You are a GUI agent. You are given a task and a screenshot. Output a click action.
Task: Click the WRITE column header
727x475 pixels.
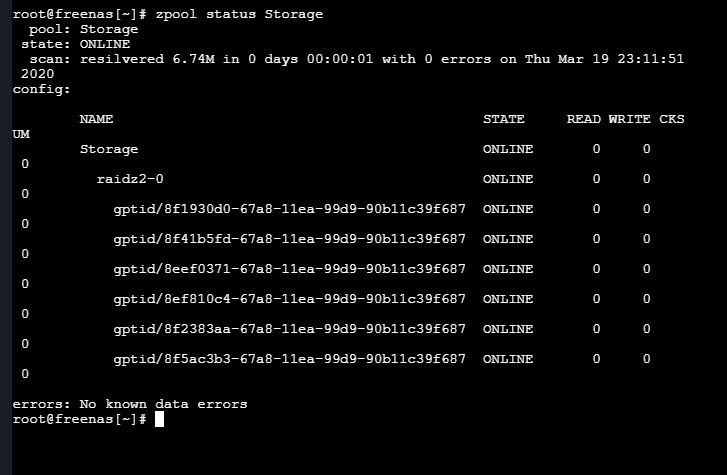coord(630,119)
